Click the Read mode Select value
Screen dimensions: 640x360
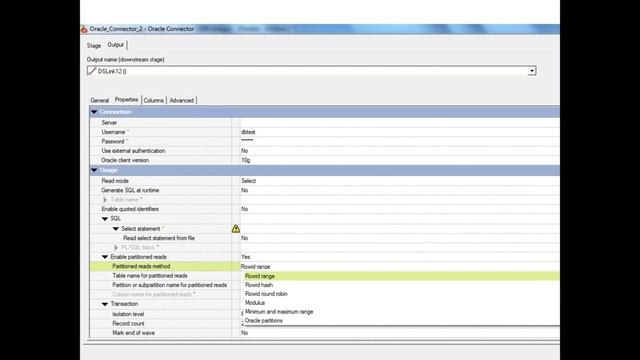248,181
